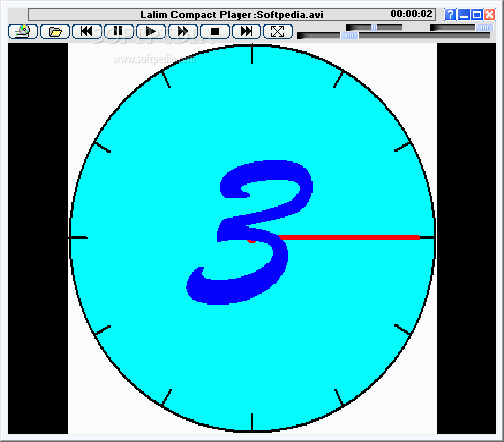This screenshot has width=504, height=442.
Task: Skip to the previous track
Action: 87,31
